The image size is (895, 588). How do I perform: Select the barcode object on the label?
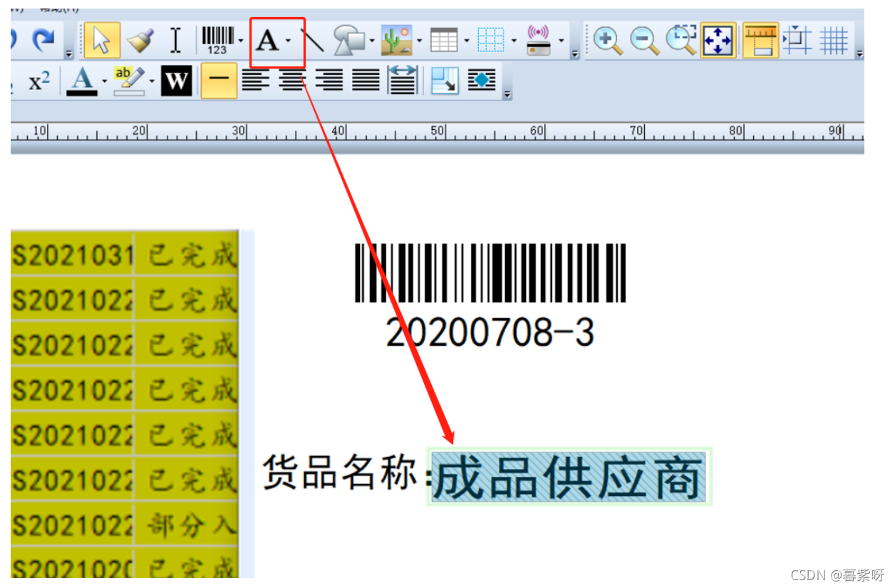490,273
